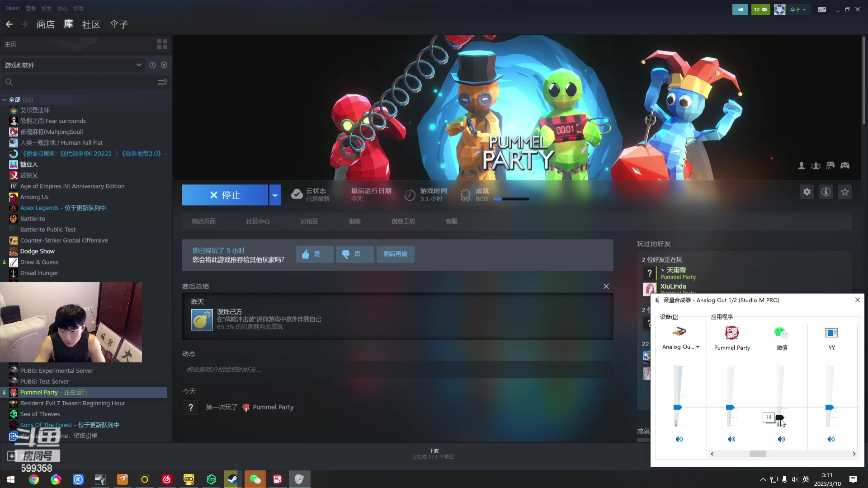The image size is (868, 488).
Task: Open the green 12 notifications inbox
Action: pyautogui.click(x=760, y=9)
